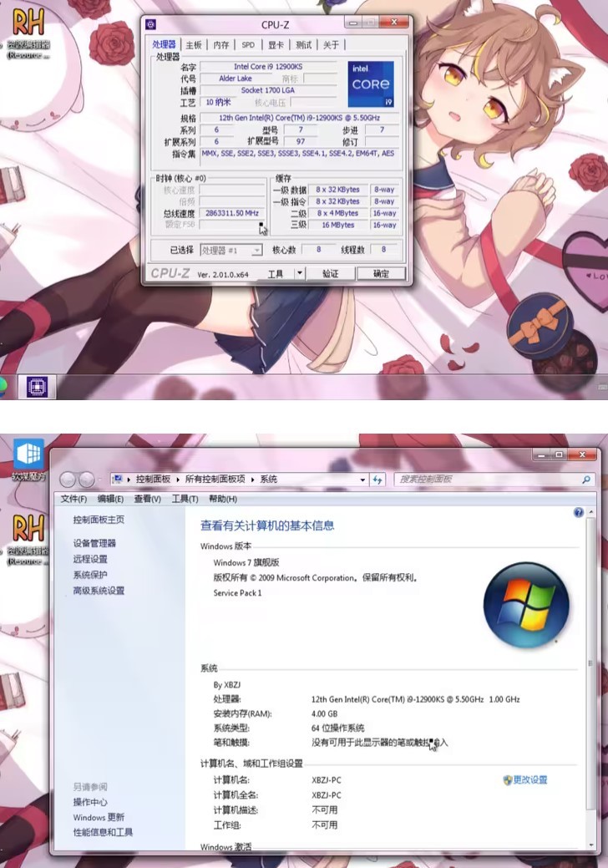Screen dimensions: 608x868
Task: Click the computer icon in address bar
Action: pyautogui.click(x=117, y=480)
